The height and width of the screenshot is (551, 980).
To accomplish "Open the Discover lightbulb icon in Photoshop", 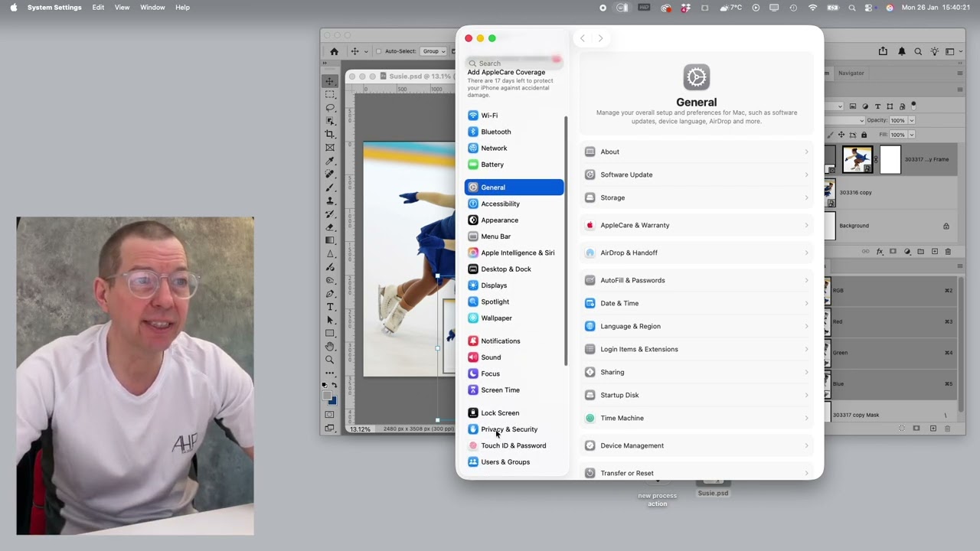I will 934,51.
